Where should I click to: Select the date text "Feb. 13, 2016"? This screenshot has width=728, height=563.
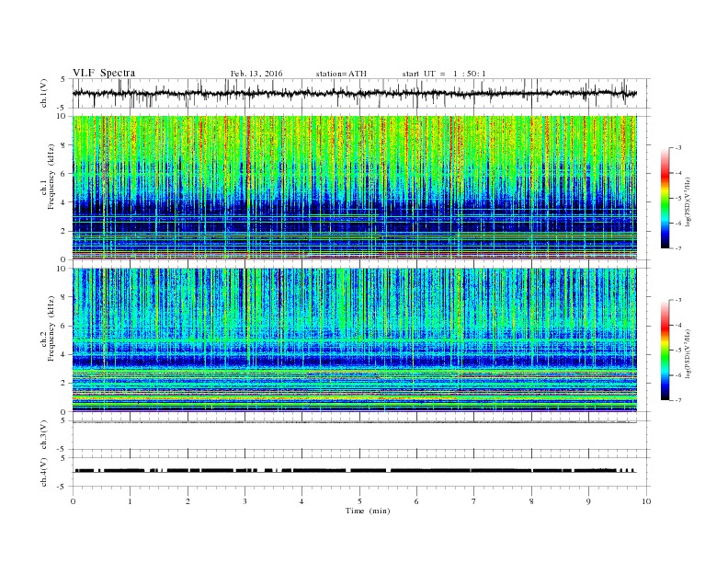coord(256,74)
